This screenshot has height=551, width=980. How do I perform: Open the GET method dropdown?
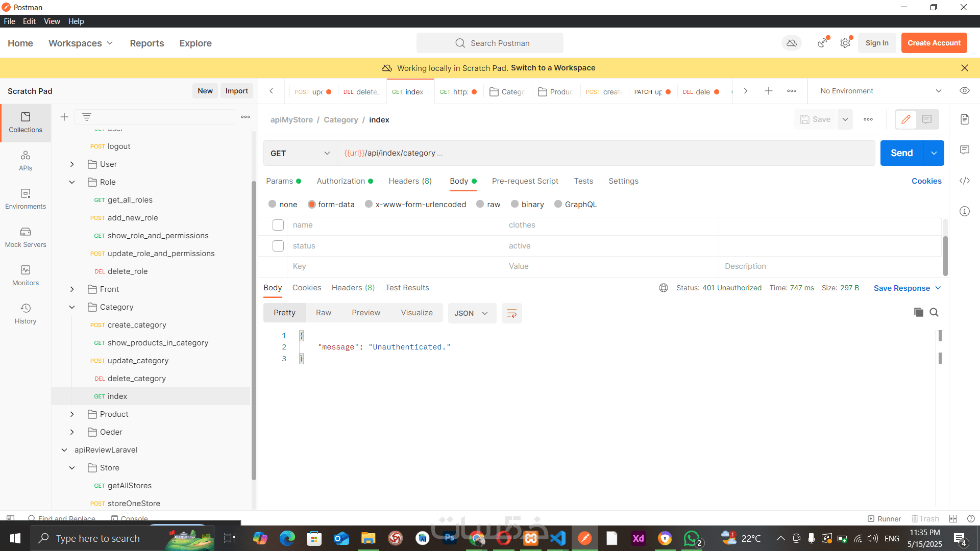click(300, 153)
